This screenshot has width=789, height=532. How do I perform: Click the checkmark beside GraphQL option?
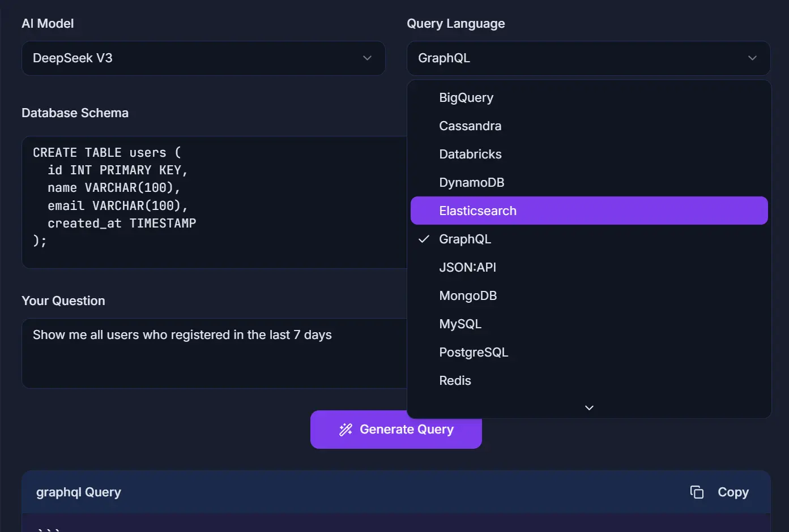pos(424,239)
